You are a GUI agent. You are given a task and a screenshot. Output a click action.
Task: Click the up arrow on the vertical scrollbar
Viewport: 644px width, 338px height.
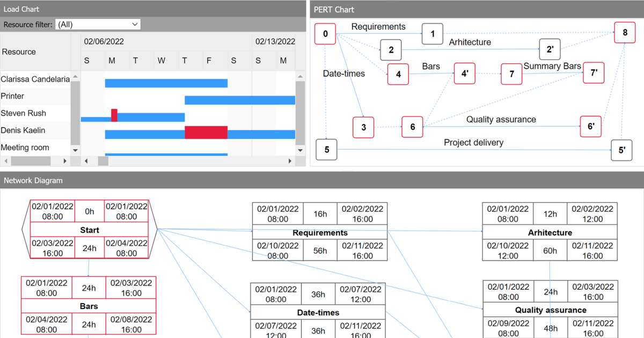(x=300, y=76)
